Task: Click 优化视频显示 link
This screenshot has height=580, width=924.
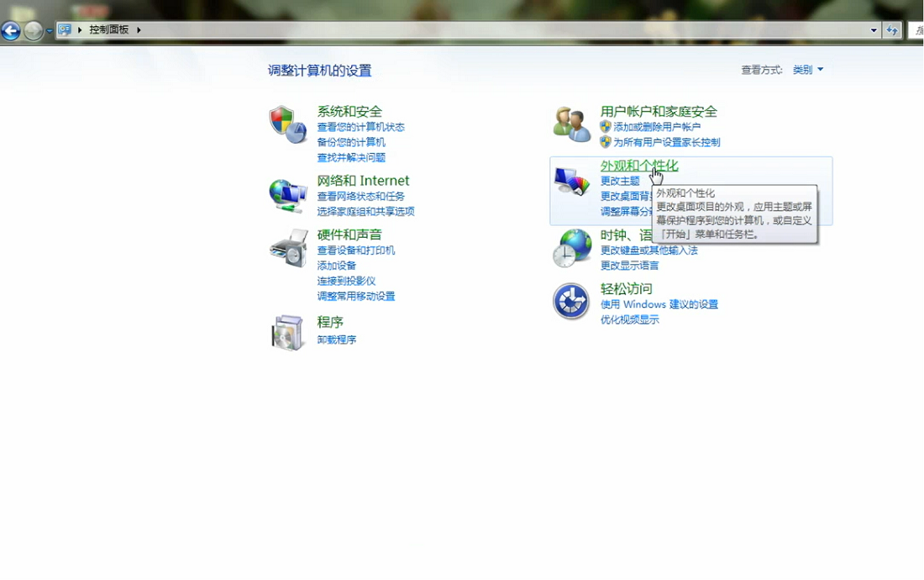Action: pyautogui.click(x=629, y=319)
